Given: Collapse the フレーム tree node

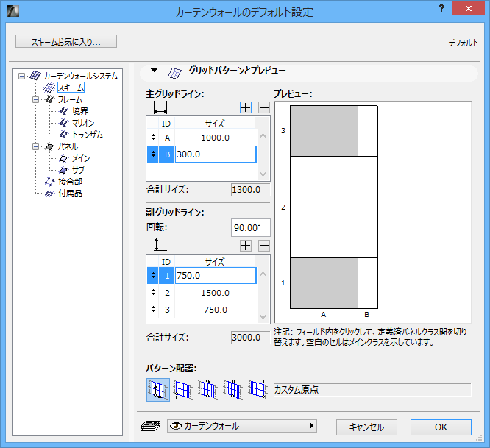Looking at the screenshot, I should coord(35,99).
